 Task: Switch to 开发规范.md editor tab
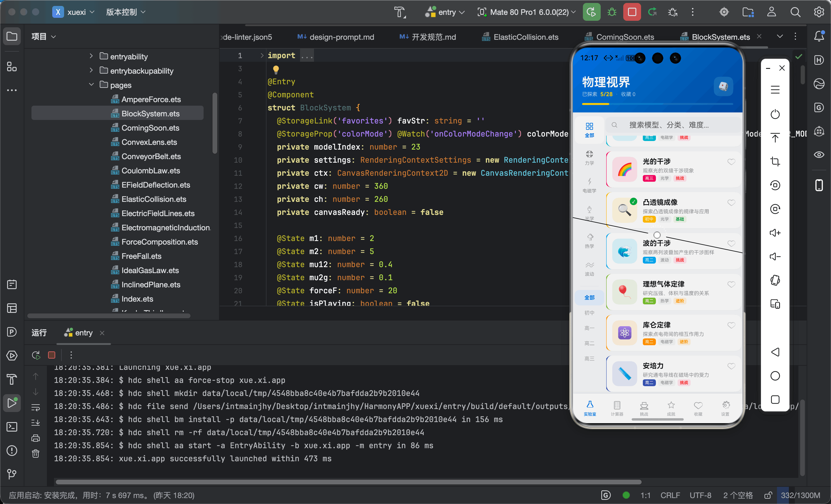[428, 37]
